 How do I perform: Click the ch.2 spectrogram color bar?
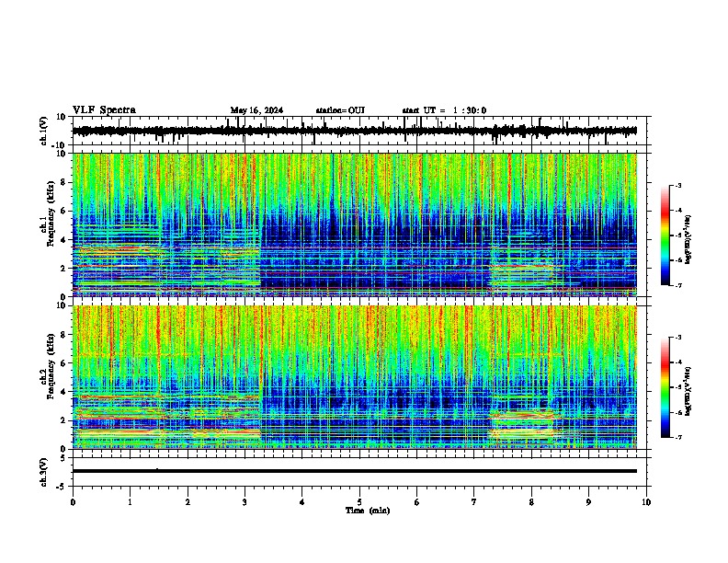point(665,387)
